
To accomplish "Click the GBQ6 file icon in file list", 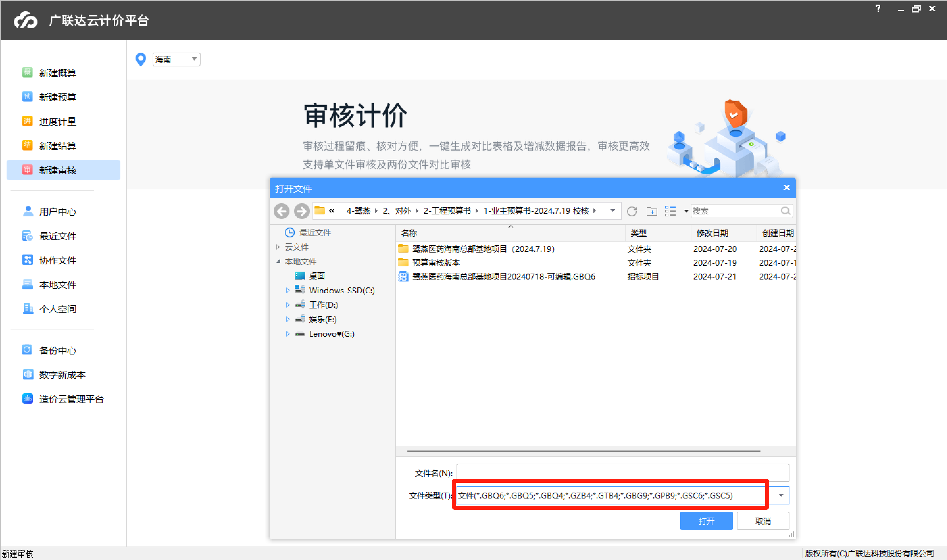I will point(403,277).
